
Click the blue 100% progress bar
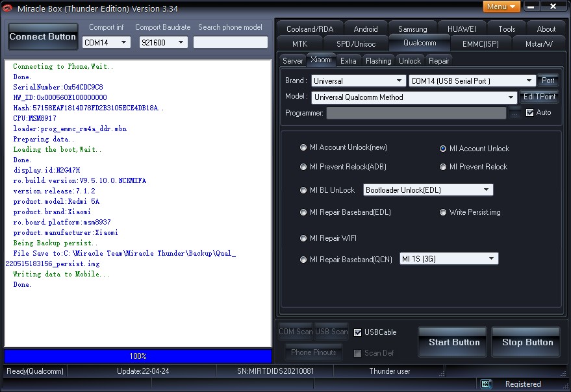coord(138,356)
